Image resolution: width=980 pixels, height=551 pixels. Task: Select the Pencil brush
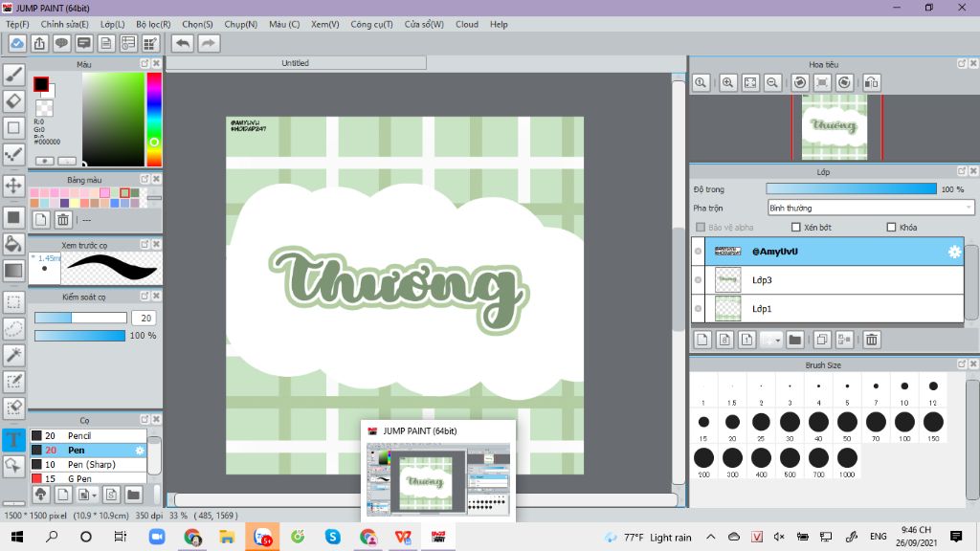pyautogui.click(x=88, y=435)
